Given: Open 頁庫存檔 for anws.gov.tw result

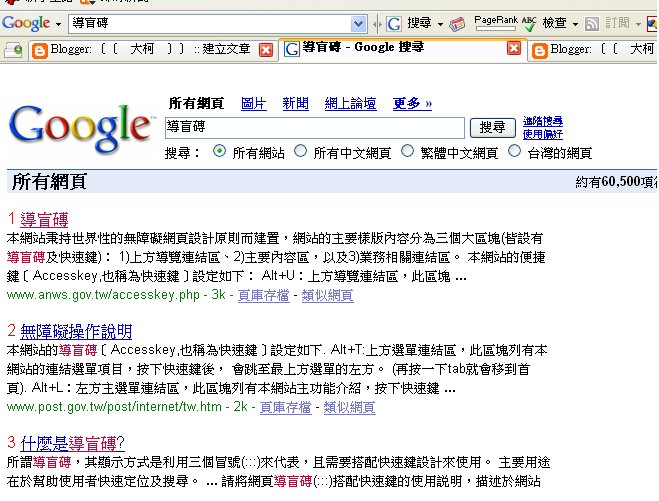Looking at the screenshot, I should tap(264, 295).
